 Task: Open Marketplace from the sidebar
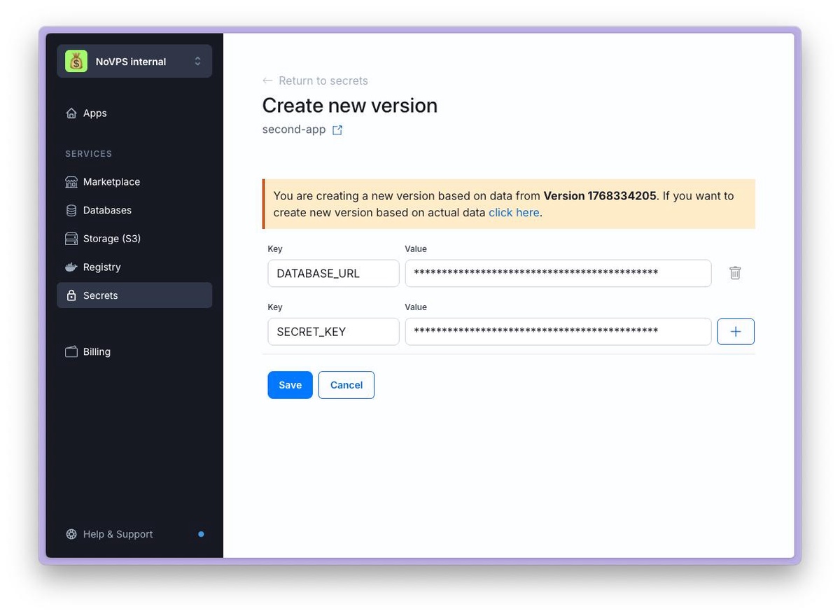(x=111, y=182)
